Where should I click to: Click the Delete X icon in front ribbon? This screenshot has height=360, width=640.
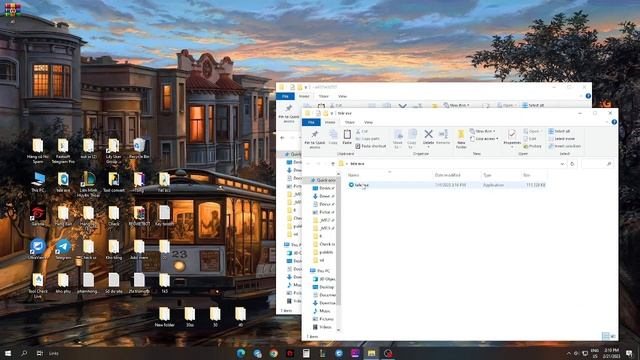pos(428,134)
